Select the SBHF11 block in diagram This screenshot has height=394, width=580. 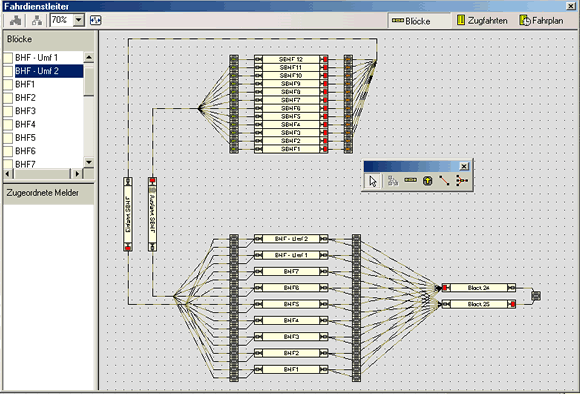coord(291,67)
